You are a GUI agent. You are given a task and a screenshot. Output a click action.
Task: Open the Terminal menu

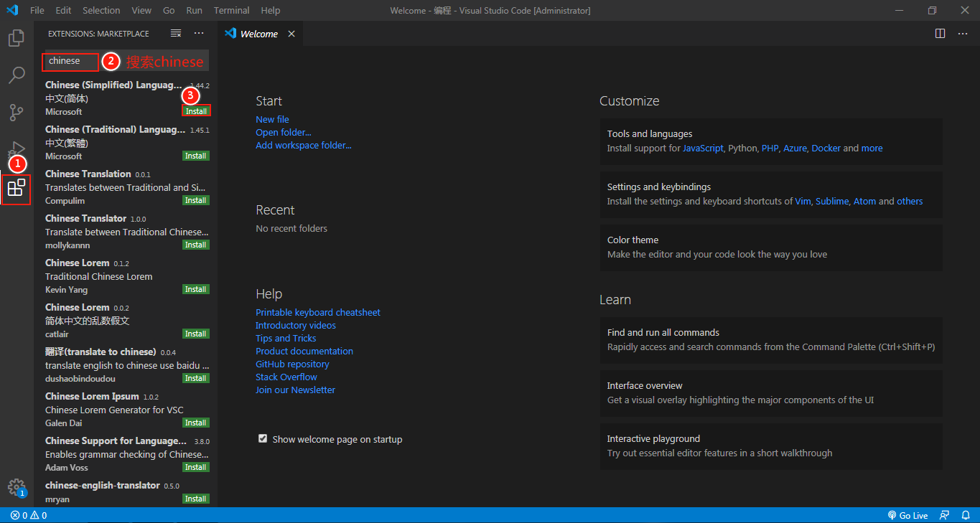pos(231,10)
